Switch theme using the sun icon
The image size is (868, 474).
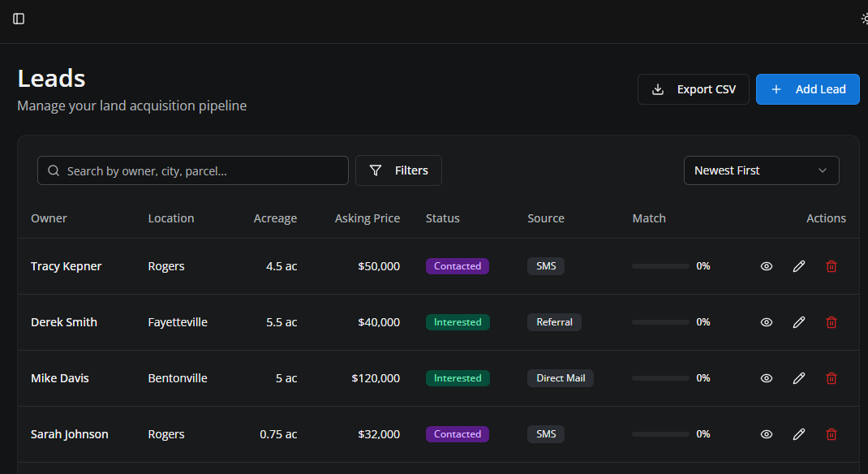click(864, 19)
